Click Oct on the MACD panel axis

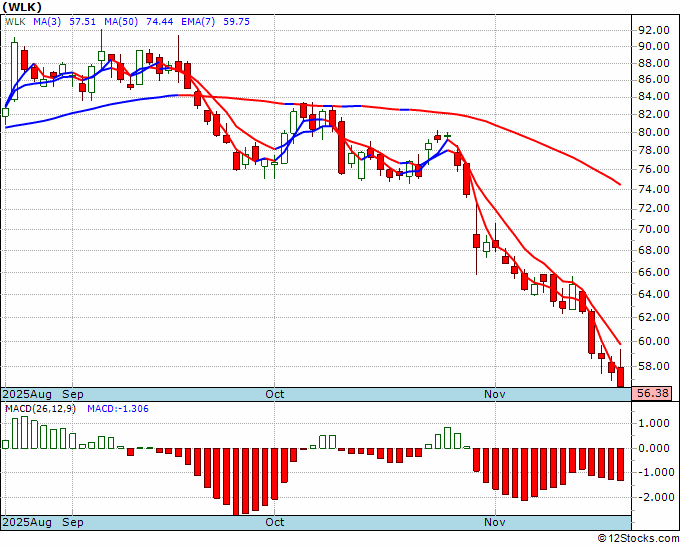(x=275, y=522)
